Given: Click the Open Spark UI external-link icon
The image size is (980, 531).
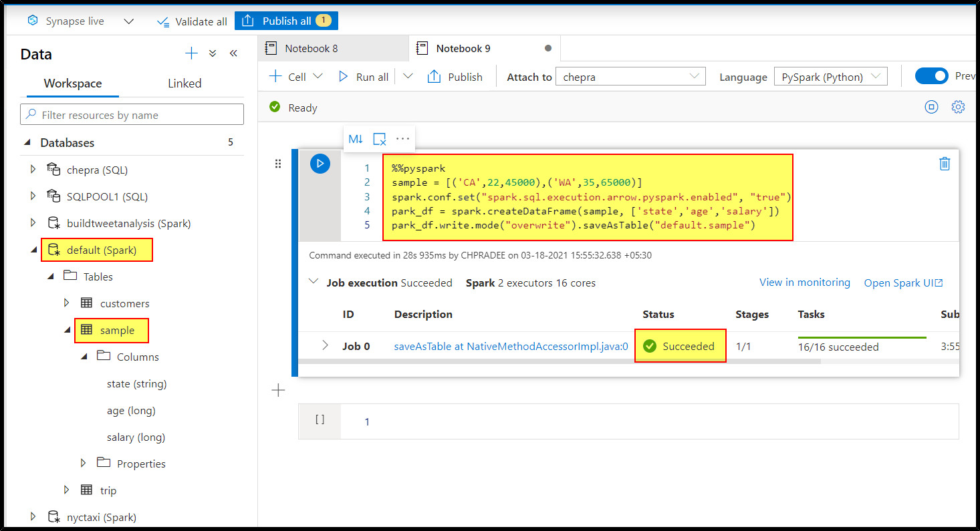Looking at the screenshot, I should click(x=939, y=283).
